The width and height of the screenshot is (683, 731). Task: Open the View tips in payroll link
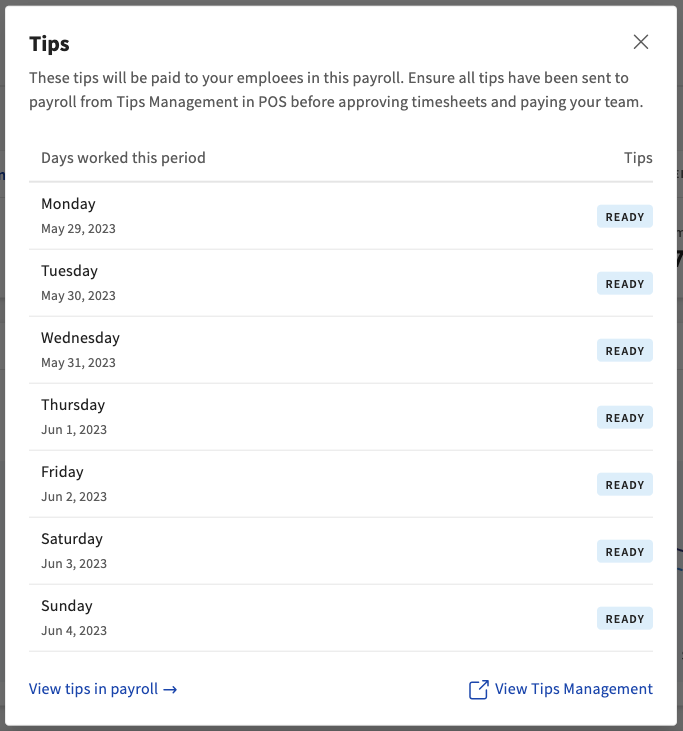coord(103,689)
